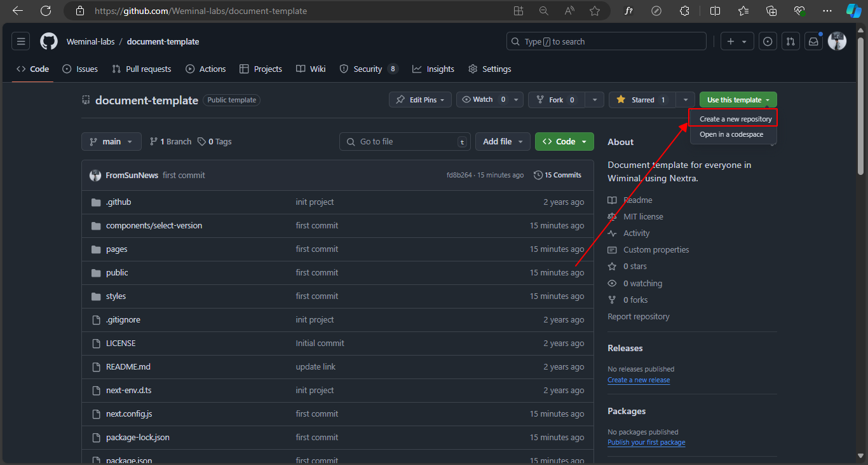Open the repository Settings tab

coord(489,69)
